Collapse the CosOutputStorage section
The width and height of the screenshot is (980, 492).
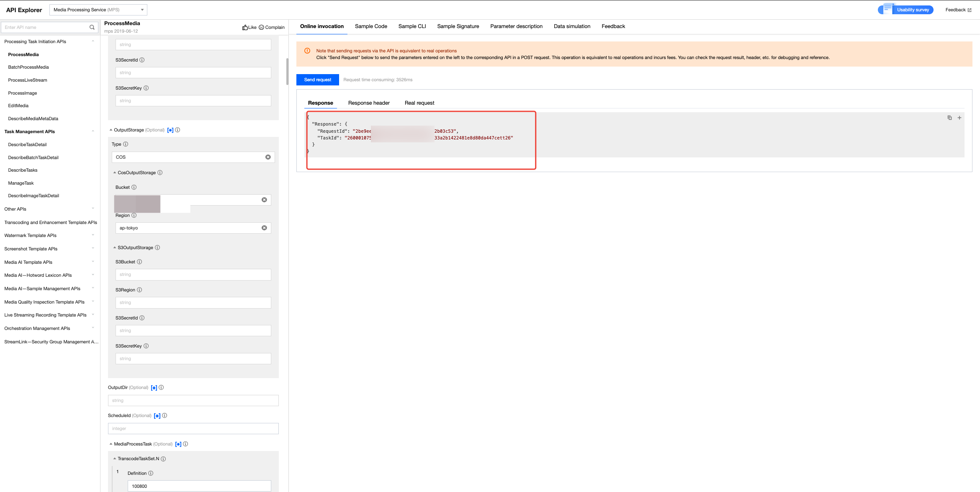pos(115,173)
